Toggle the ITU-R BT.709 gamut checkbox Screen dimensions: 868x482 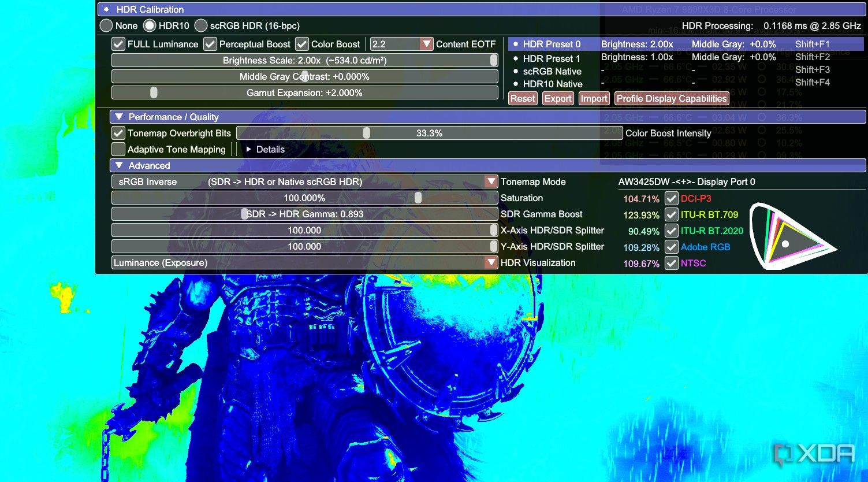(x=671, y=214)
